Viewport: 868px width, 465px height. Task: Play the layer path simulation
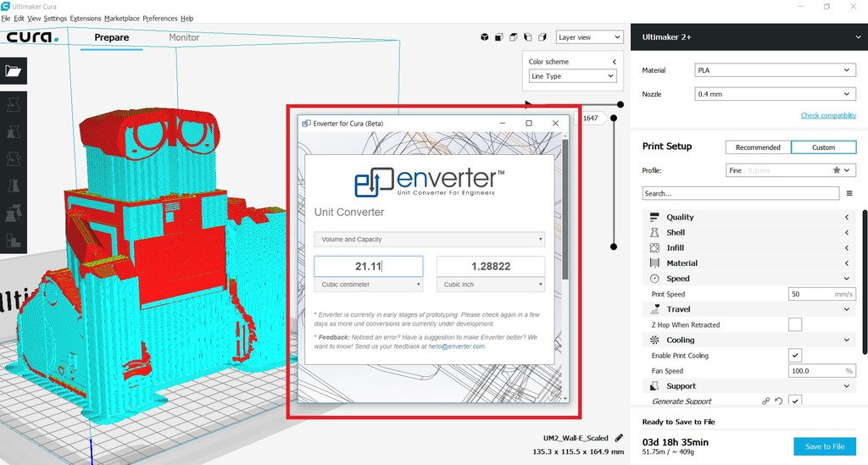[528, 104]
